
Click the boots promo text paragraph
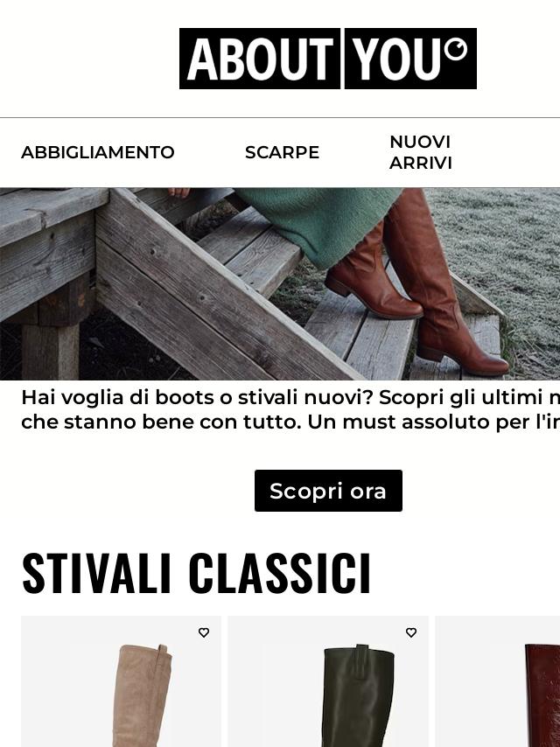[290, 409]
